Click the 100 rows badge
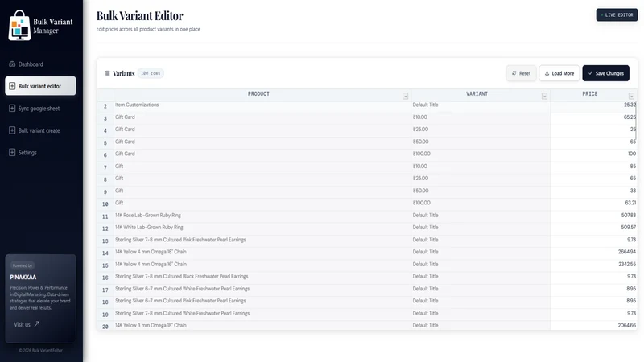 [151, 73]
